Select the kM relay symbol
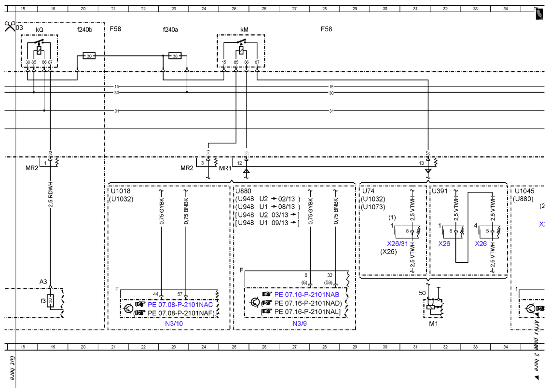Screen dimensions: 549x392 click(241, 51)
